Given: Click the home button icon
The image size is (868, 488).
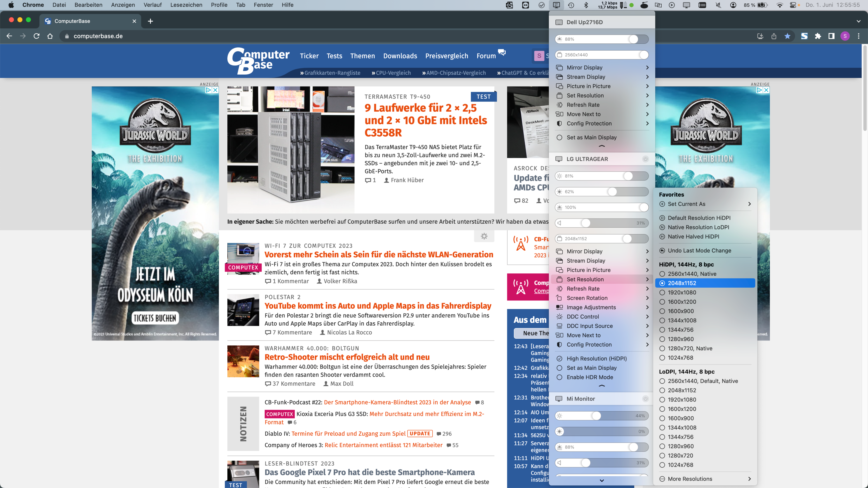Looking at the screenshot, I should click(50, 36).
